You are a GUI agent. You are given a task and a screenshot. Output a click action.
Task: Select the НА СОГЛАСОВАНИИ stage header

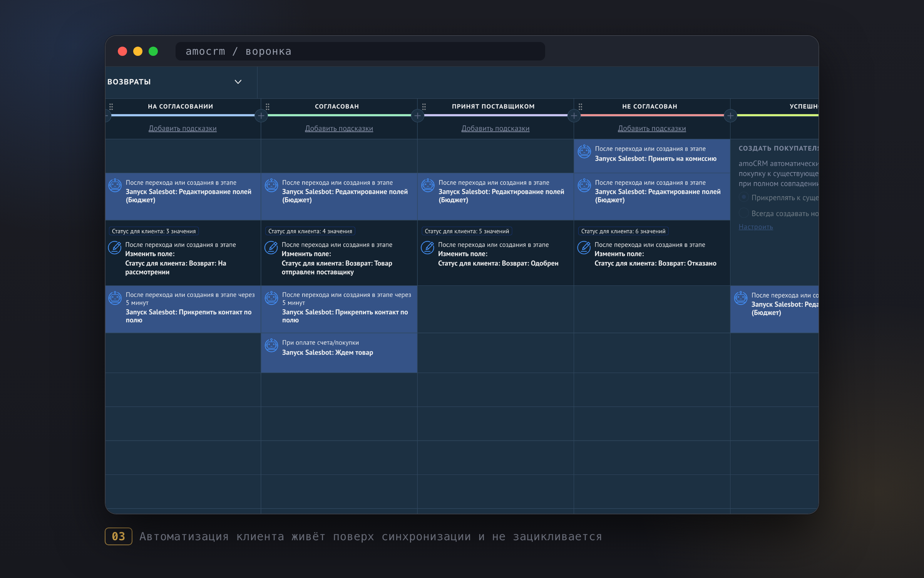(181, 106)
